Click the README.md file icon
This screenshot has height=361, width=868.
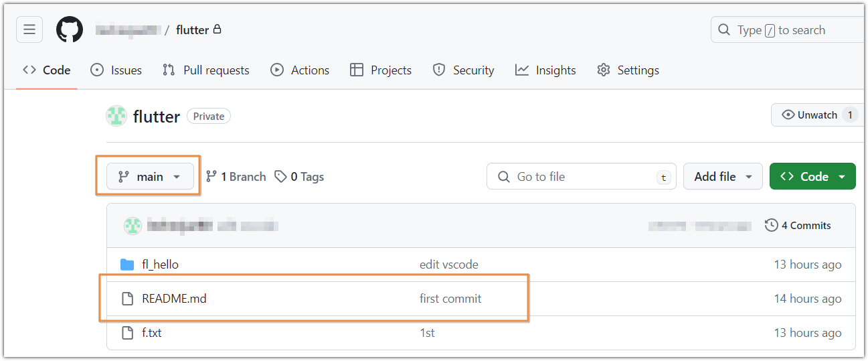(127, 299)
